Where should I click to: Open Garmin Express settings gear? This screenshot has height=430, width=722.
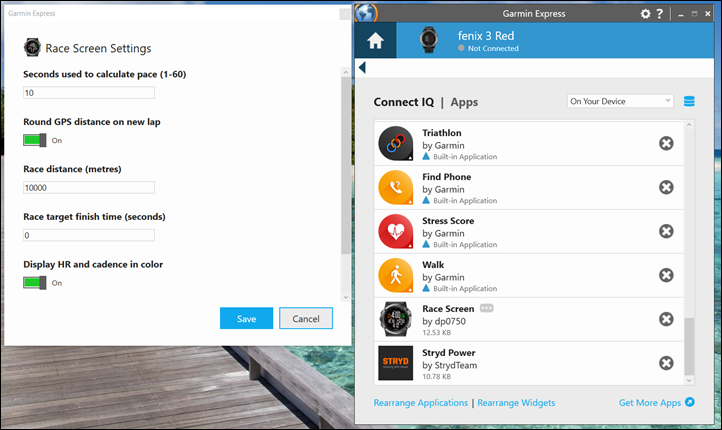coord(645,13)
